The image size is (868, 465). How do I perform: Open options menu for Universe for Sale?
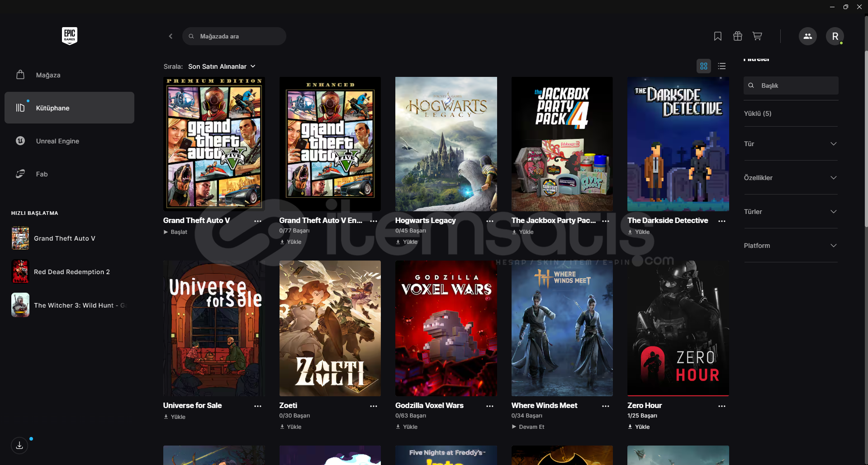click(x=258, y=406)
